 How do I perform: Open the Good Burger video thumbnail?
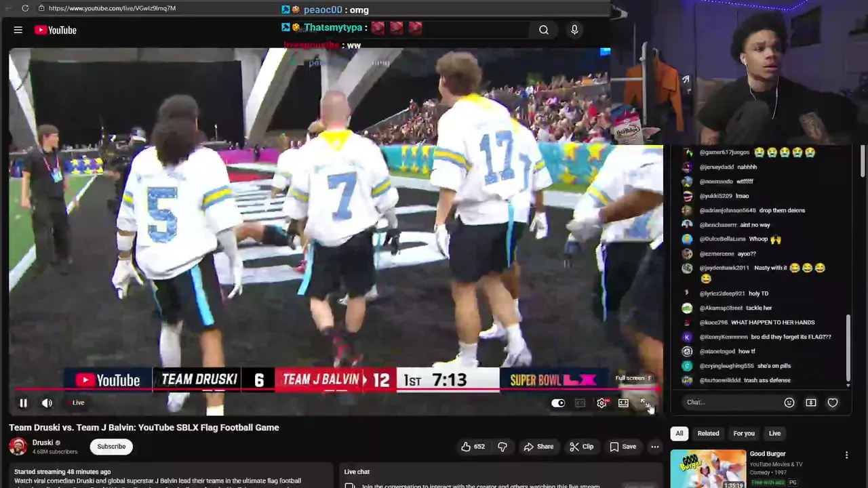[x=708, y=468]
